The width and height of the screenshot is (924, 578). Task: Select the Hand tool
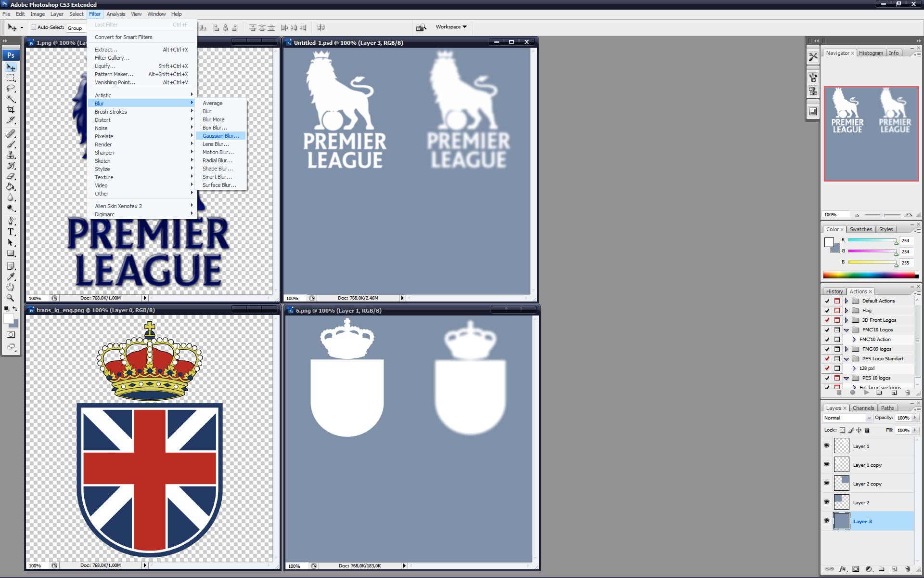pos(11,287)
